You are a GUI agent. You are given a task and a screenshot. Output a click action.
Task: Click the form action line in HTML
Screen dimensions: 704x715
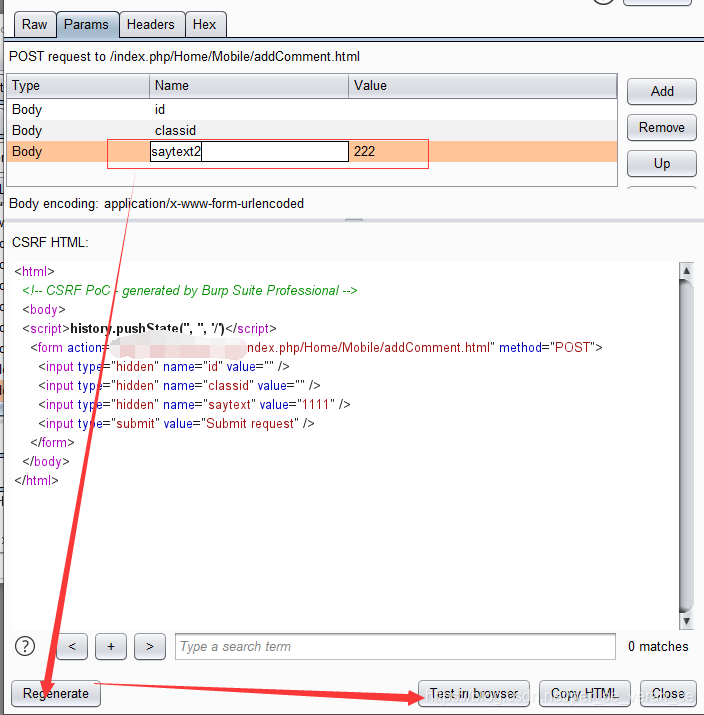316,348
